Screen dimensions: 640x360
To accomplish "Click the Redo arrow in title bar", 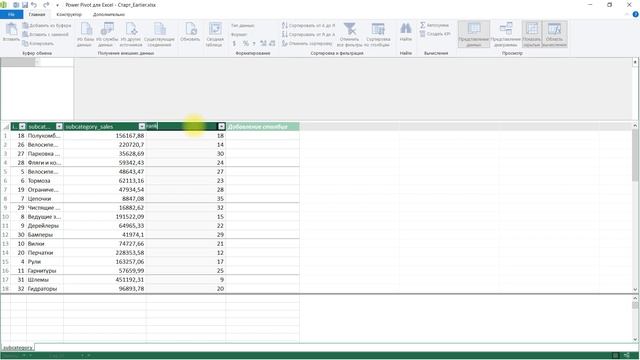I will (46, 5).
